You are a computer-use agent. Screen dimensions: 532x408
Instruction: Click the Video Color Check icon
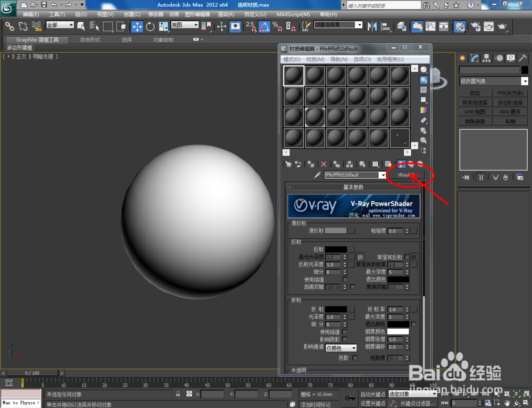point(423,110)
